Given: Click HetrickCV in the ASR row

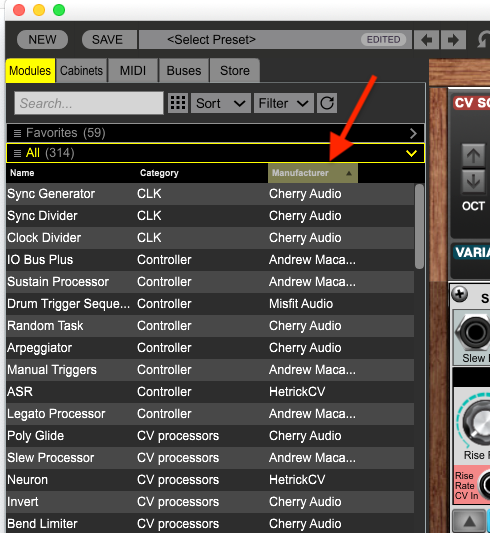Looking at the screenshot, I should (x=297, y=392).
